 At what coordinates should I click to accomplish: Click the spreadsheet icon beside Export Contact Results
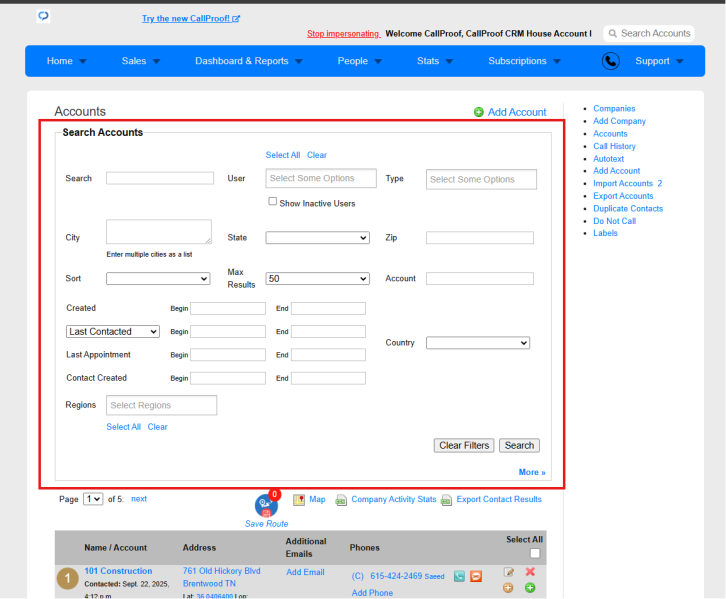pos(446,500)
